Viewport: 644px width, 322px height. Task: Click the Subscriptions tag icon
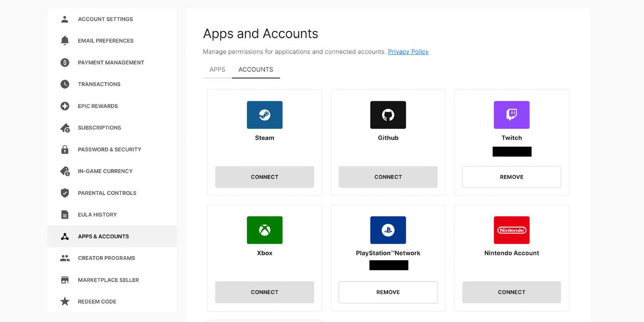coord(65,128)
